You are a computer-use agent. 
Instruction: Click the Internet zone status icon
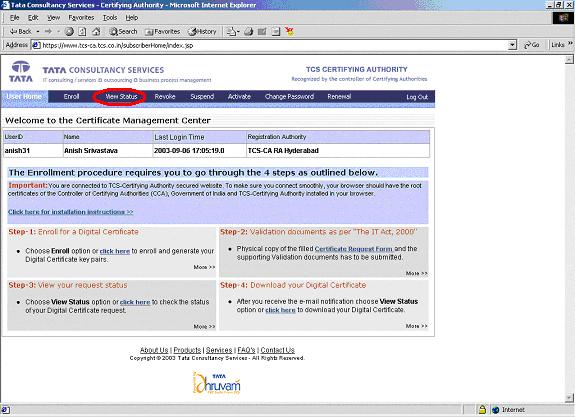click(495, 410)
